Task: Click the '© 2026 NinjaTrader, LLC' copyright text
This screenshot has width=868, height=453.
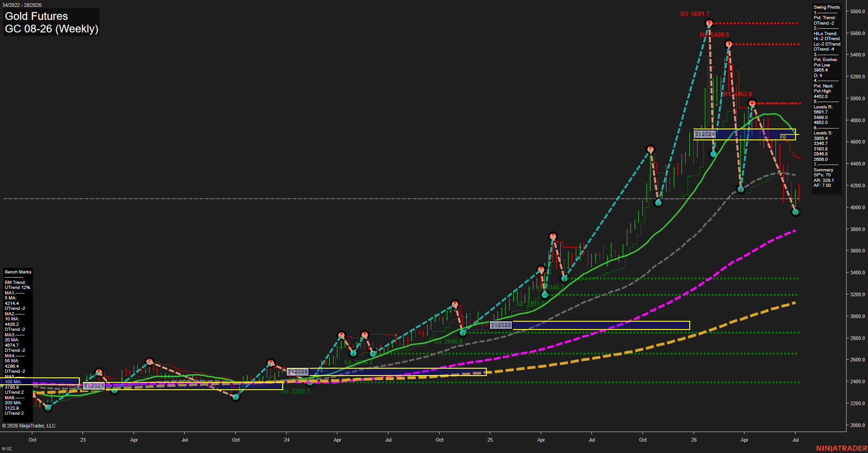Action: pyautogui.click(x=29, y=426)
